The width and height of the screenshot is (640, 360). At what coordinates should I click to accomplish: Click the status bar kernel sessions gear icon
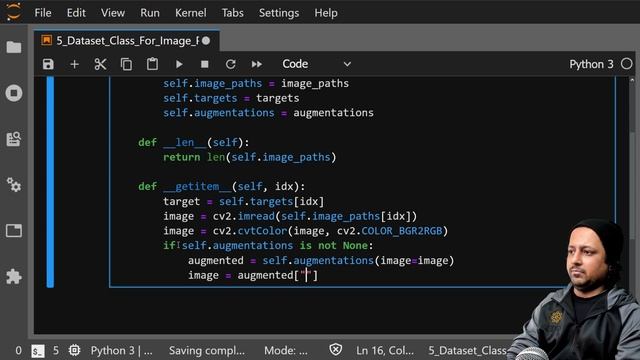(x=74, y=350)
